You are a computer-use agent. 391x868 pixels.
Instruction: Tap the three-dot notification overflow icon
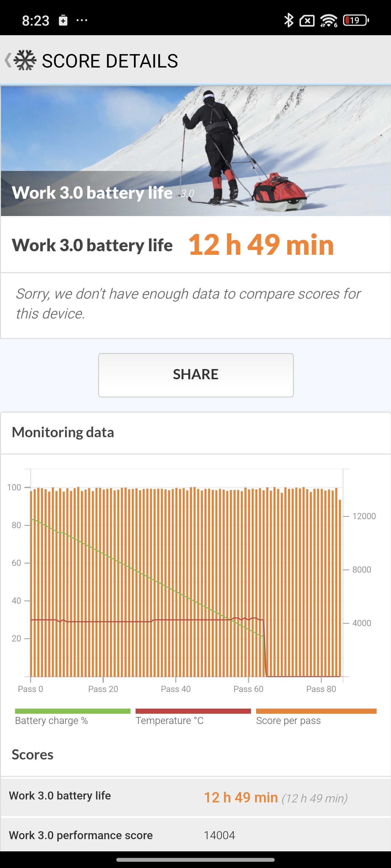tap(82, 20)
